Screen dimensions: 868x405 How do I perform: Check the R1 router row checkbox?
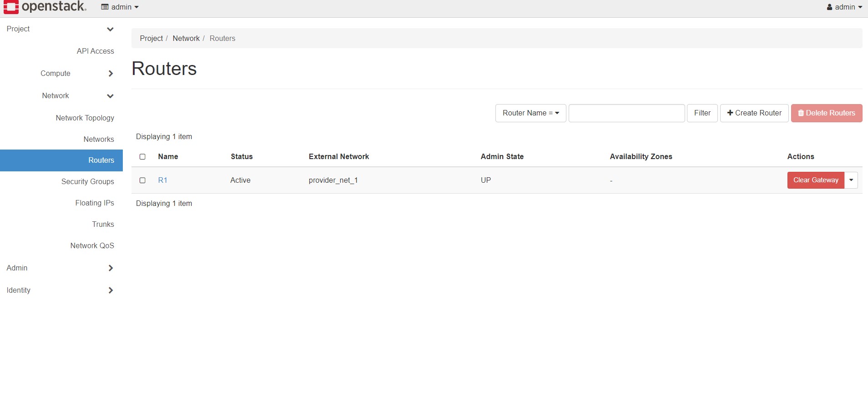[x=142, y=180]
